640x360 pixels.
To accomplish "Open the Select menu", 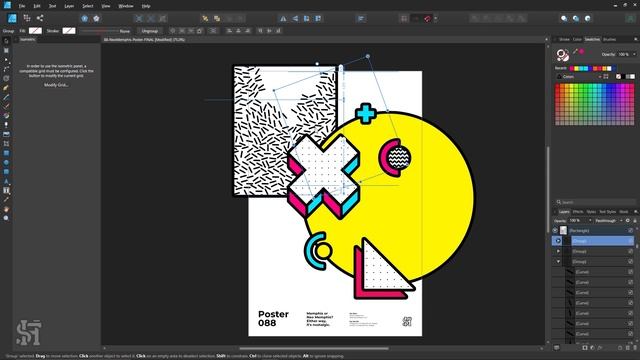I will pyautogui.click(x=88, y=6).
